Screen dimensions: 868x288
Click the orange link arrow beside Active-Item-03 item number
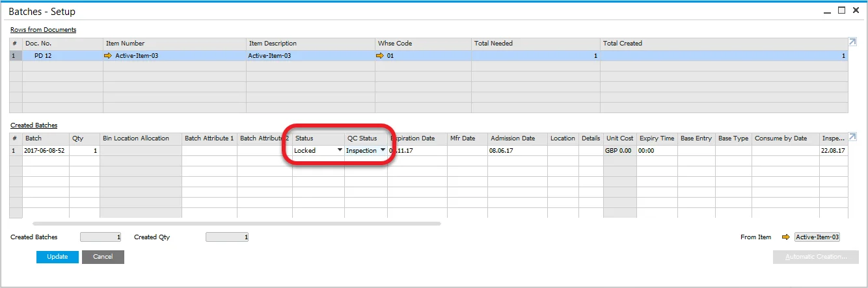108,56
